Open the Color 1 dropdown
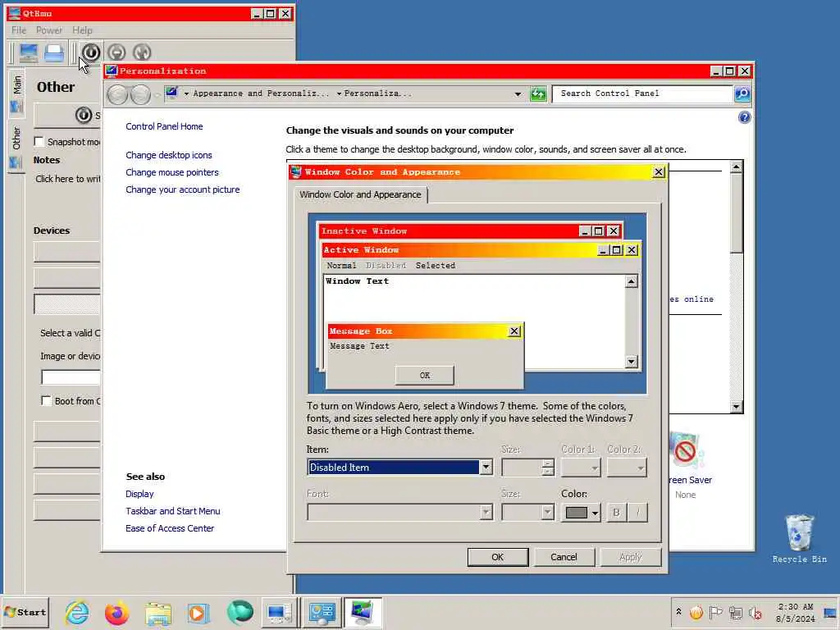 tap(581, 468)
